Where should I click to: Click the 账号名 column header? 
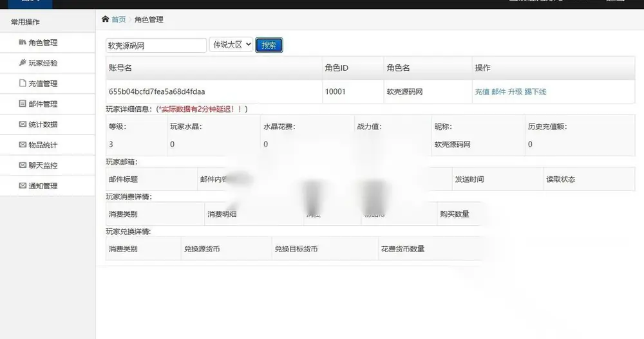click(120, 68)
